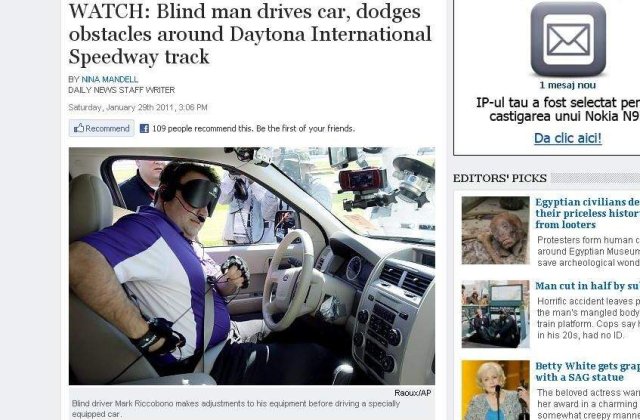Open the Betty White SAG statue headline
This screenshot has width=640, height=420.
tap(588, 371)
